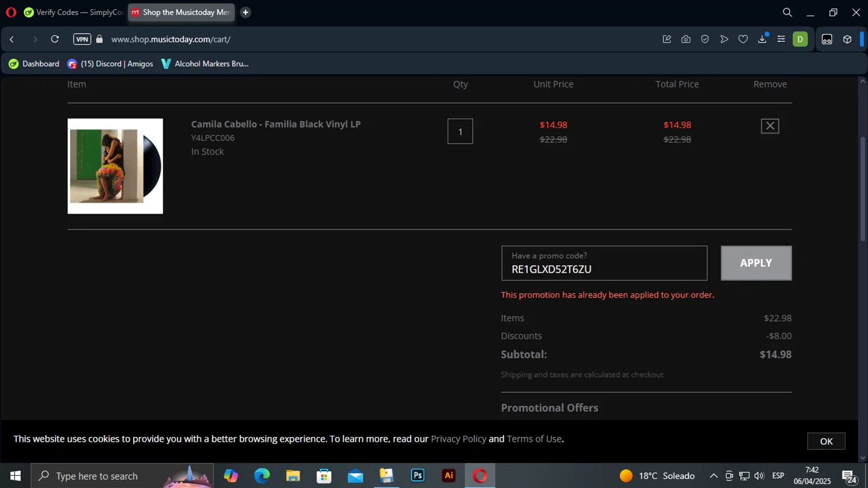Select the Discounts -$8.00 value

(x=778, y=336)
